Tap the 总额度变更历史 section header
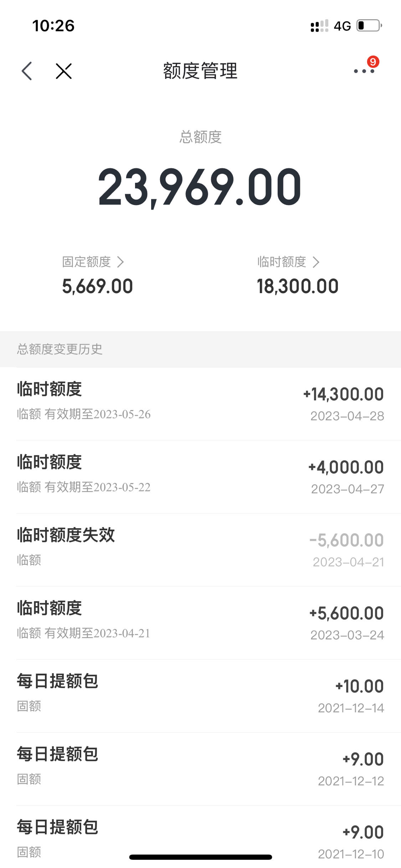This screenshot has height=868, width=401. tap(60, 349)
